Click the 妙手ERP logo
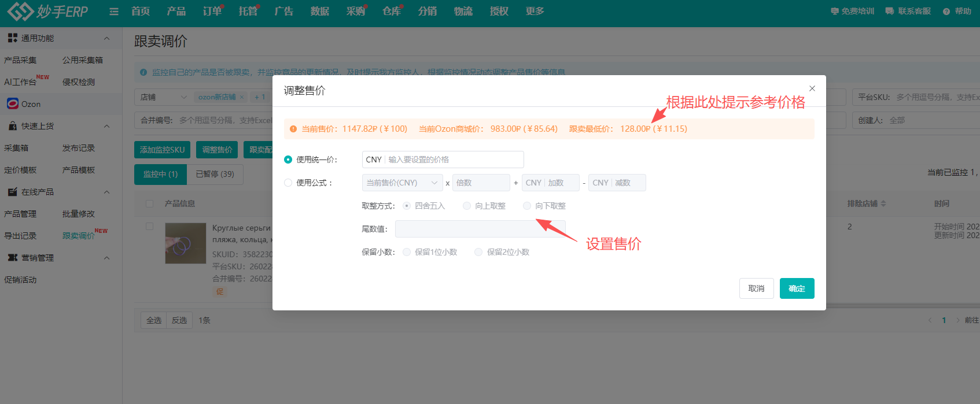Viewport: 980px width, 404px height. (47, 11)
